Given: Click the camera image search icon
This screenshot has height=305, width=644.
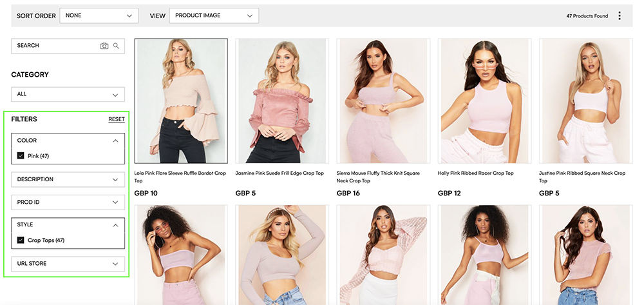Looking at the screenshot, I should click(104, 46).
